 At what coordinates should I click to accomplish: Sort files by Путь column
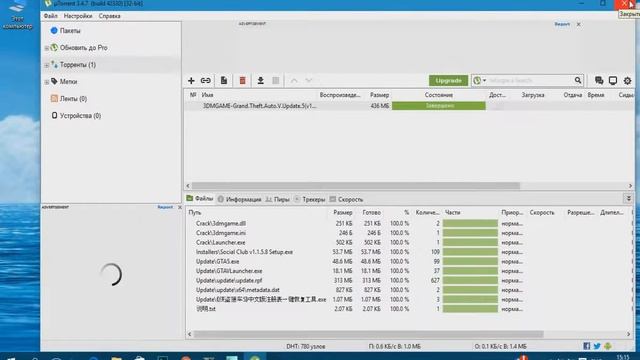pos(195,212)
